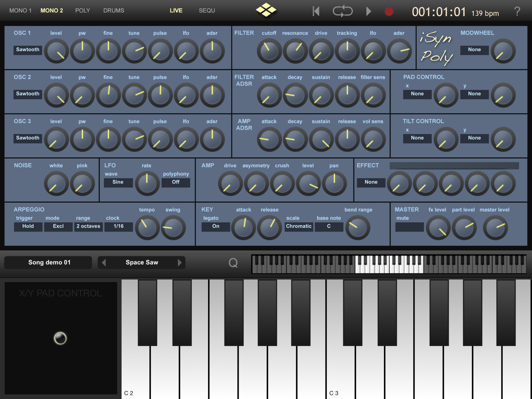This screenshot has height=399, width=532.
Task: Click the SEQU mode button
Action: (207, 11)
